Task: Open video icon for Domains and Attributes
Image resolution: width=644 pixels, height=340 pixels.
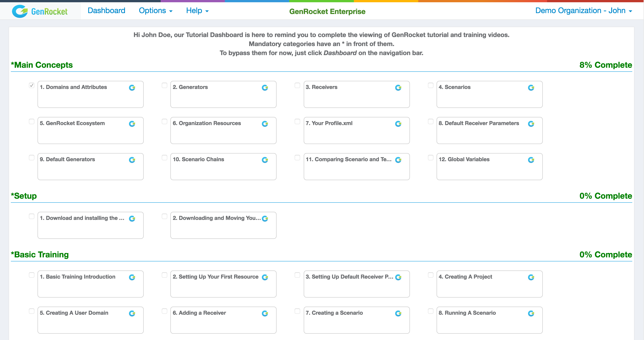Action: pos(132,88)
